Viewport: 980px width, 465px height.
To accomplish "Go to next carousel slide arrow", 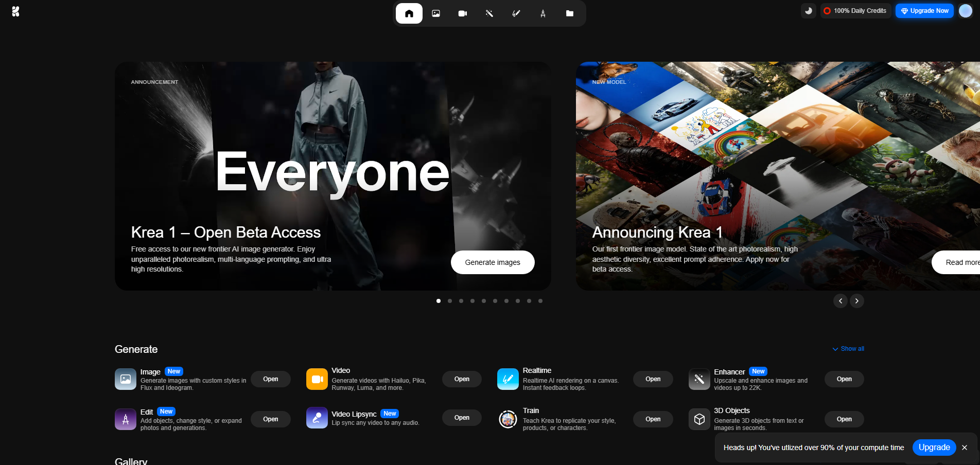I will point(857,301).
